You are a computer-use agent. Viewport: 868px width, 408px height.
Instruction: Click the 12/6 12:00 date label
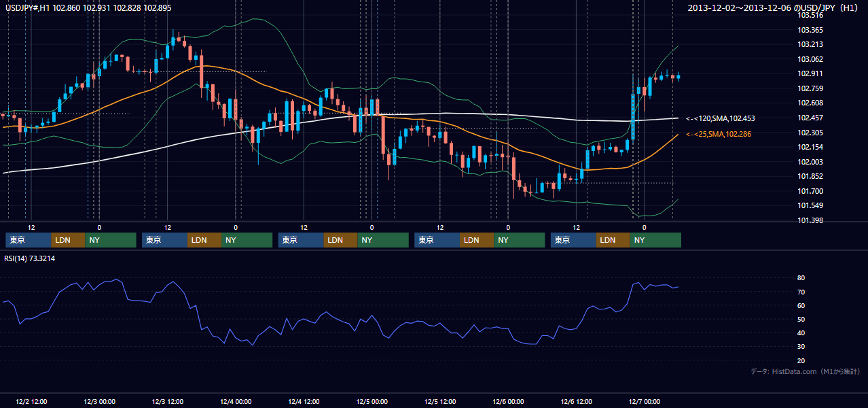click(576, 402)
